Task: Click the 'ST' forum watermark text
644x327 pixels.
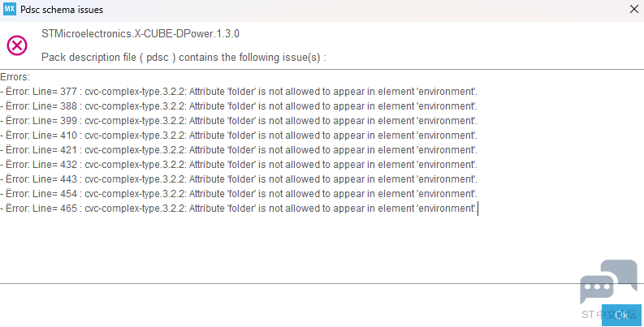Action: point(588,315)
